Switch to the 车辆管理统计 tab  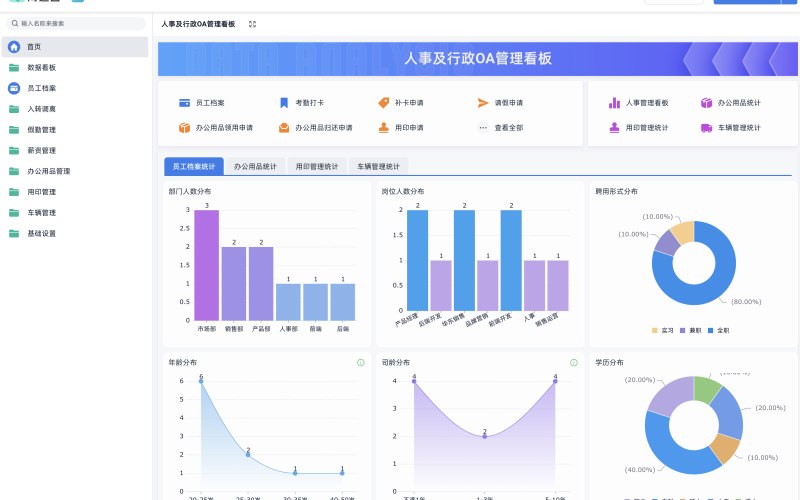click(379, 166)
